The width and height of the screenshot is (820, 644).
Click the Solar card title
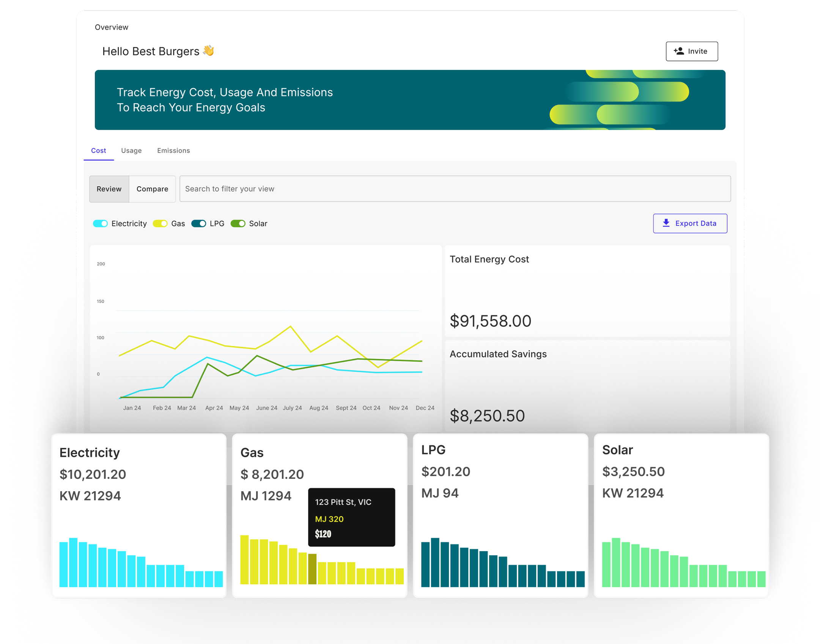(617, 450)
